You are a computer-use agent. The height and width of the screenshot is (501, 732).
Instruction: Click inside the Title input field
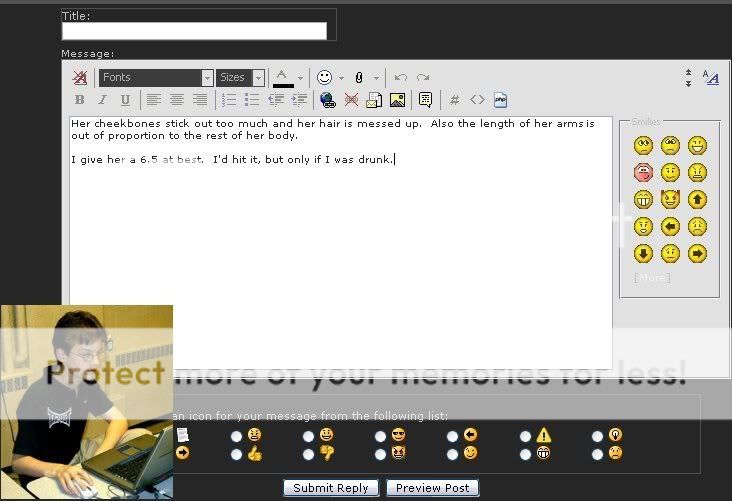point(194,31)
